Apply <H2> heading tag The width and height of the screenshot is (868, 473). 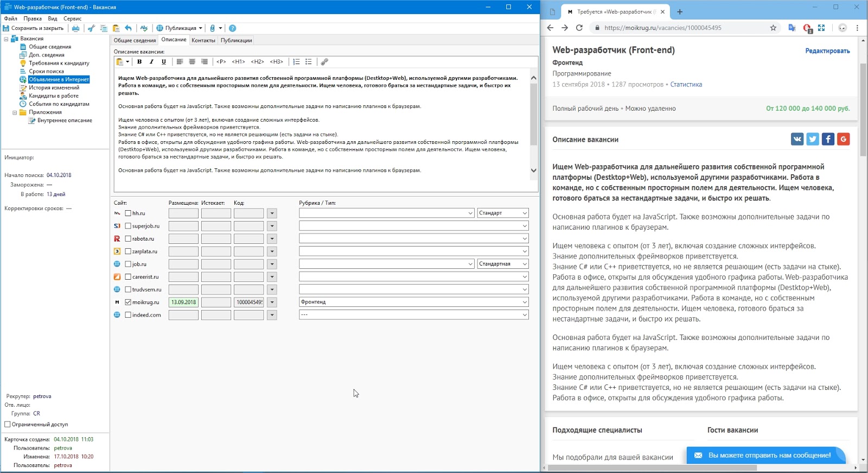pos(258,62)
